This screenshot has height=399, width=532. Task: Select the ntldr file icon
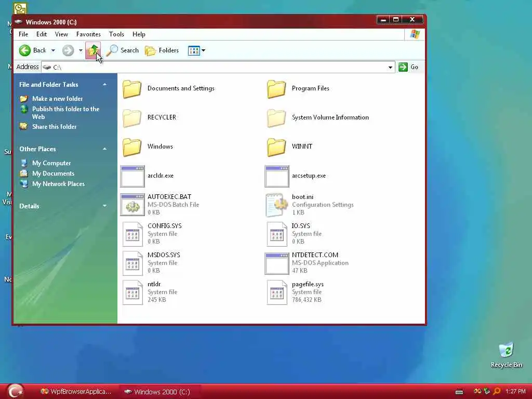coord(132,292)
